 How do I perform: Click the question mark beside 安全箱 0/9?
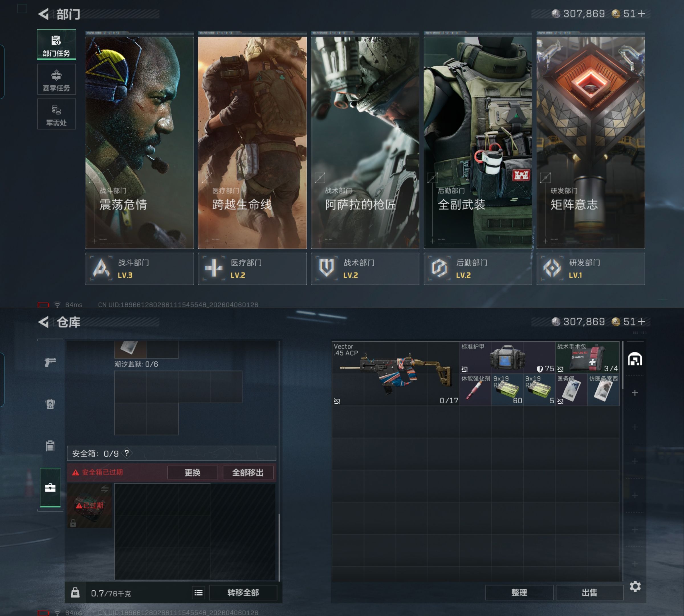[127, 453]
